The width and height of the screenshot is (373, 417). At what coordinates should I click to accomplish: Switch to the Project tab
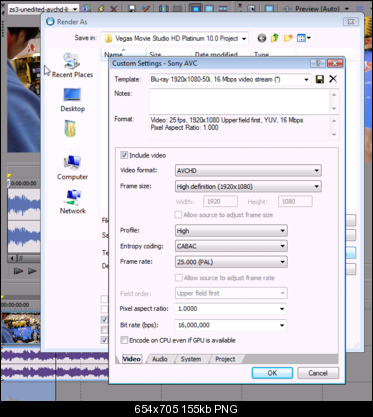tap(225, 359)
